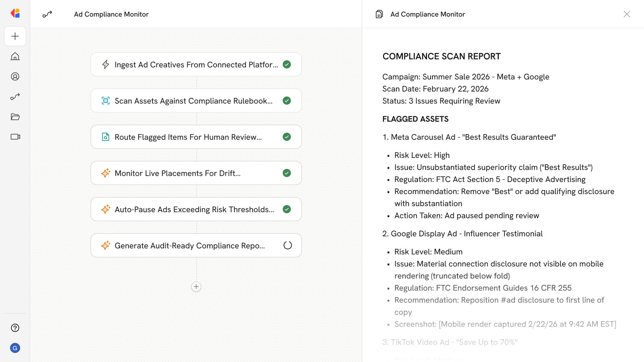Open Monitor Live Placements For Drift step
644x362 pixels.
pyautogui.click(x=196, y=173)
